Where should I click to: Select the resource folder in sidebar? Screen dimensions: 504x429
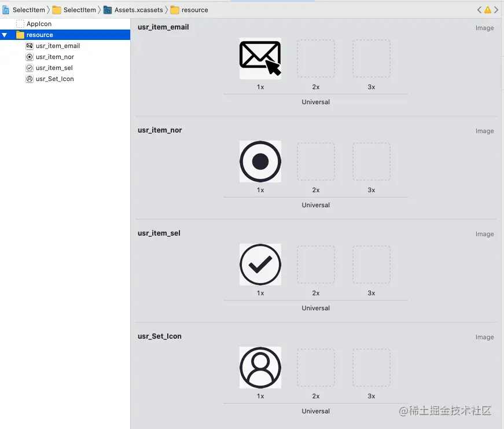tap(65, 35)
